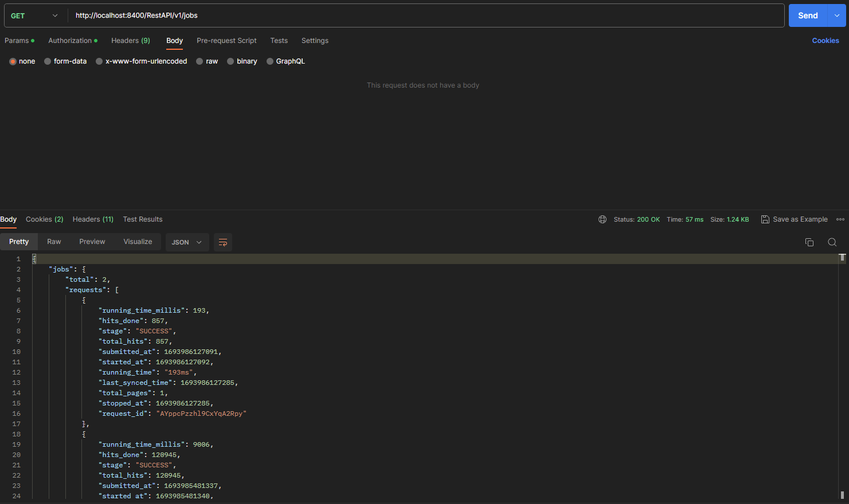Open the JSON response format dropdown

(187, 242)
